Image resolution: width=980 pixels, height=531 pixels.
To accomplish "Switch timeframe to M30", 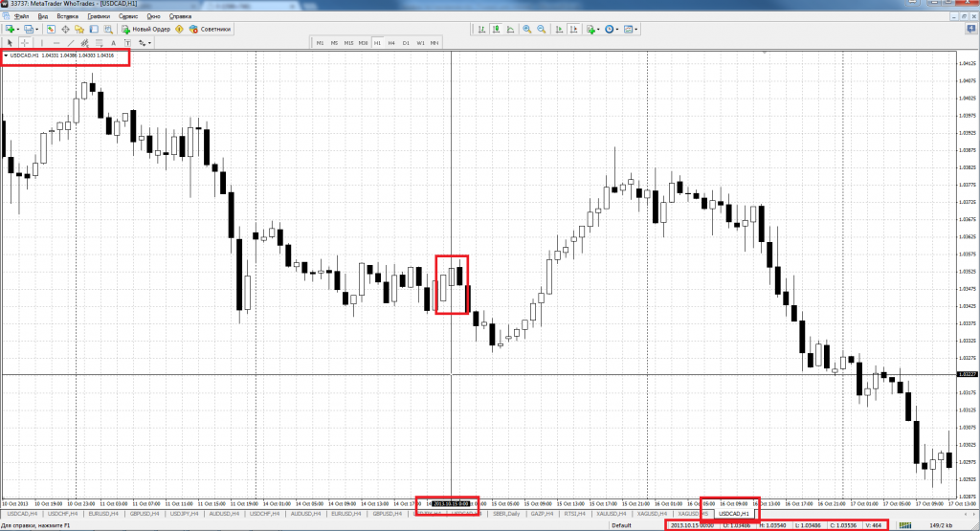I will click(363, 43).
